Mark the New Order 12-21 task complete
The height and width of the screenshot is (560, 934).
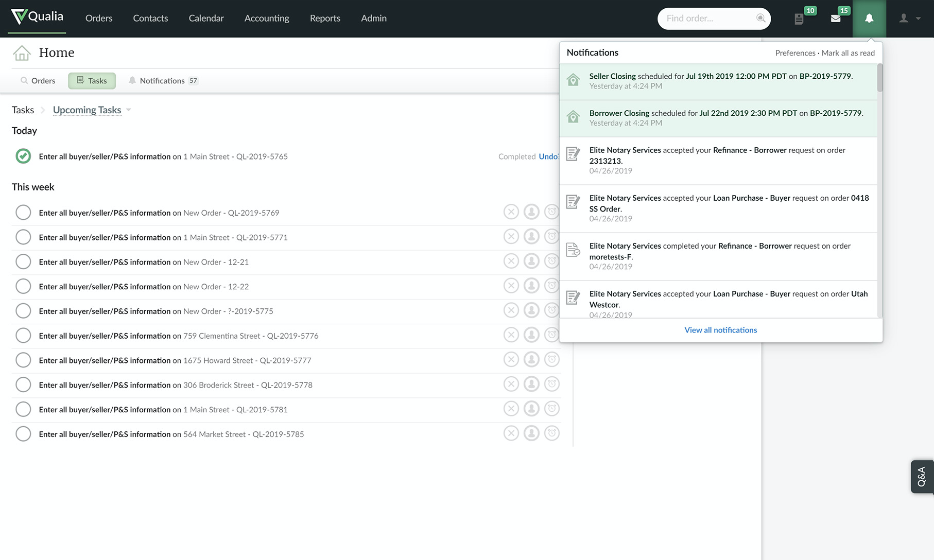tap(23, 261)
